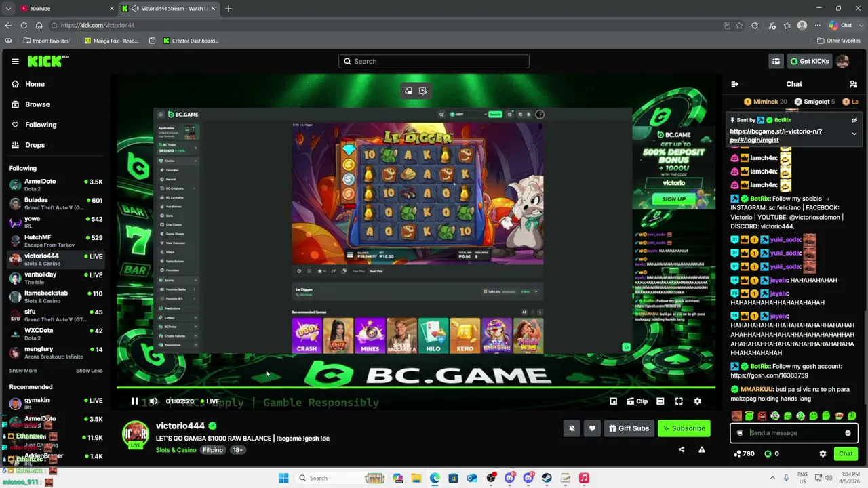Switch to theater mode
This screenshot has height=488, width=868.
point(660,401)
